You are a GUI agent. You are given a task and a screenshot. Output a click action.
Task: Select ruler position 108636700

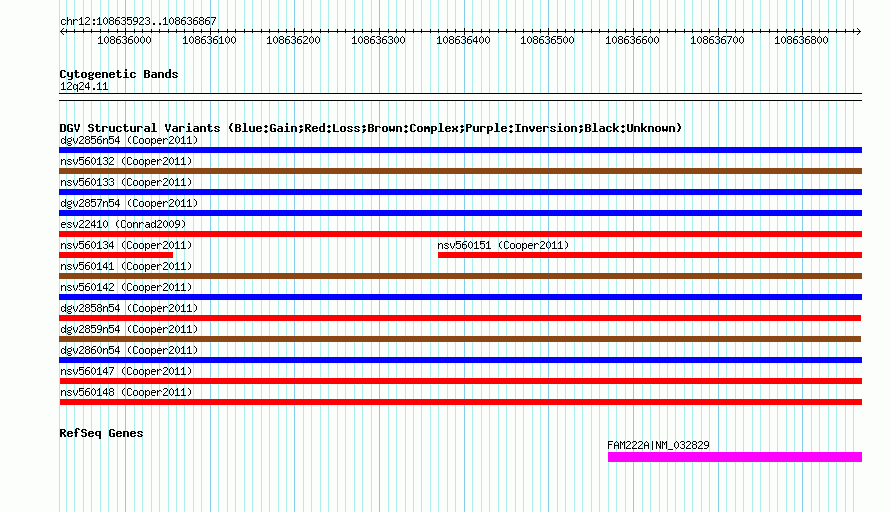coord(717,40)
